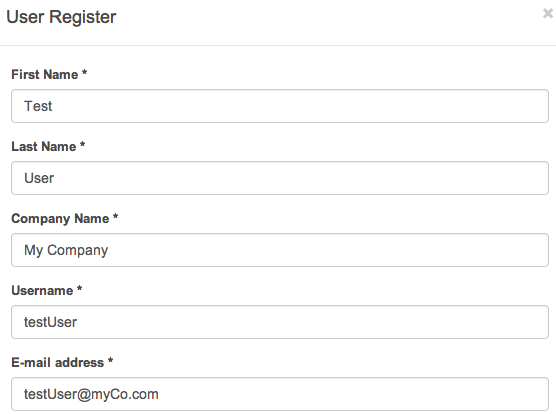Activate the E-mail address input box
Screen dimensions: 556x414
[x=280, y=394]
